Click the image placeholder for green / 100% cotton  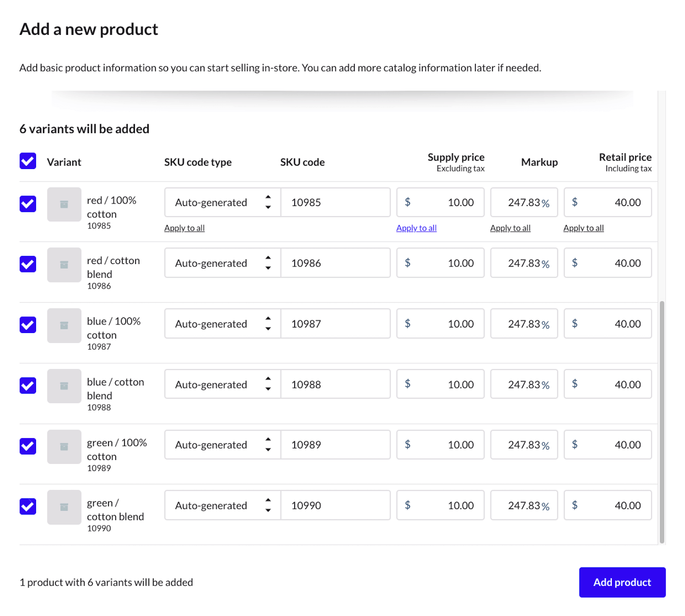pyautogui.click(x=64, y=446)
